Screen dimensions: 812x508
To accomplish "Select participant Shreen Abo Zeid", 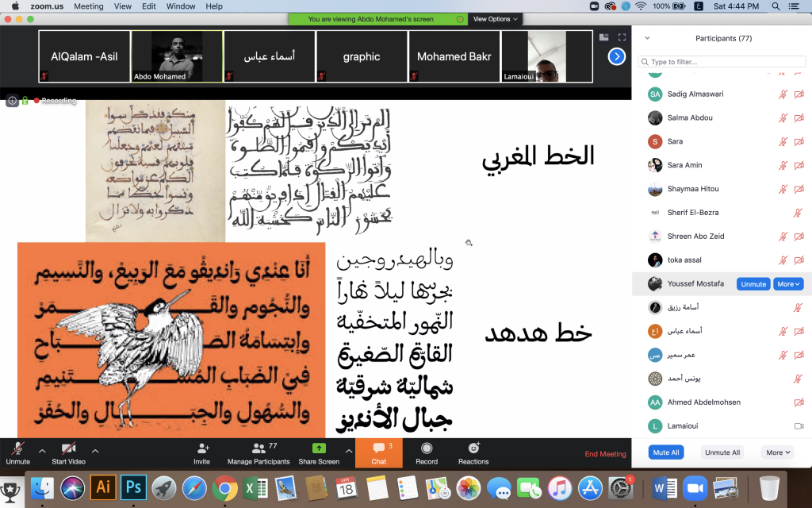I will [x=722, y=237].
